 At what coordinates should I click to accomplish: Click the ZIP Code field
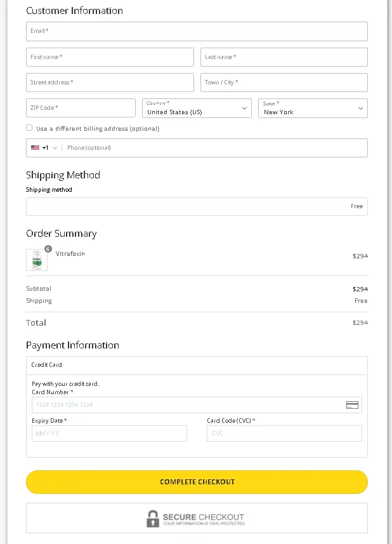pyautogui.click(x=81, y=108)
